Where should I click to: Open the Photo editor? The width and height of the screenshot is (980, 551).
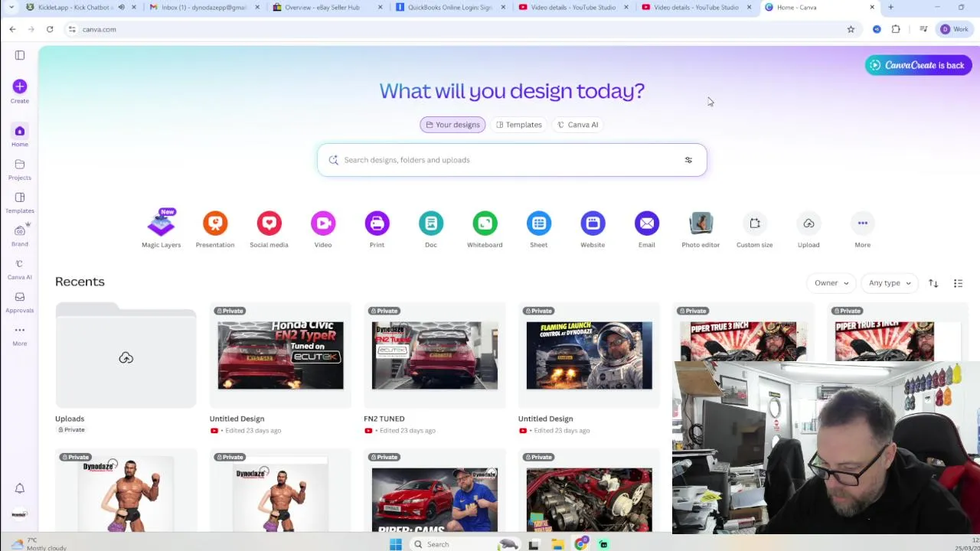(x=701, y=229)
